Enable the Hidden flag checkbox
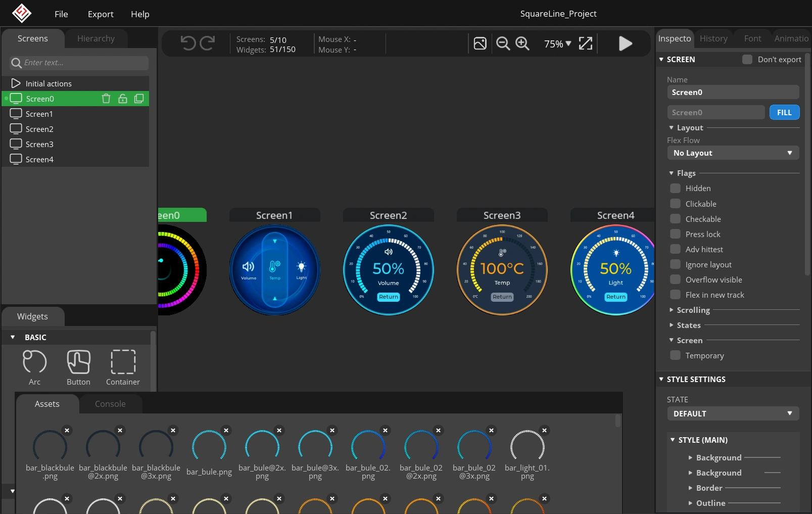The width and height of the screenshot is (812, 514). (x=675, y=189)
